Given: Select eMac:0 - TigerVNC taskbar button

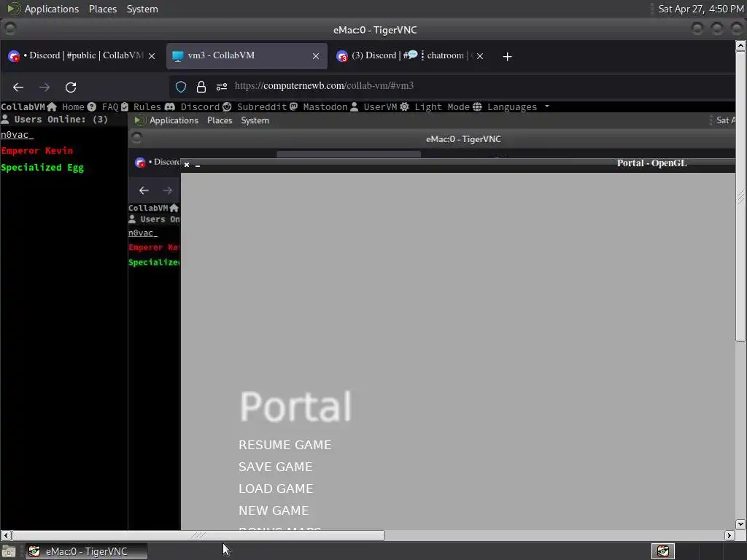Looking at the screenshot, I should point(86,551).
